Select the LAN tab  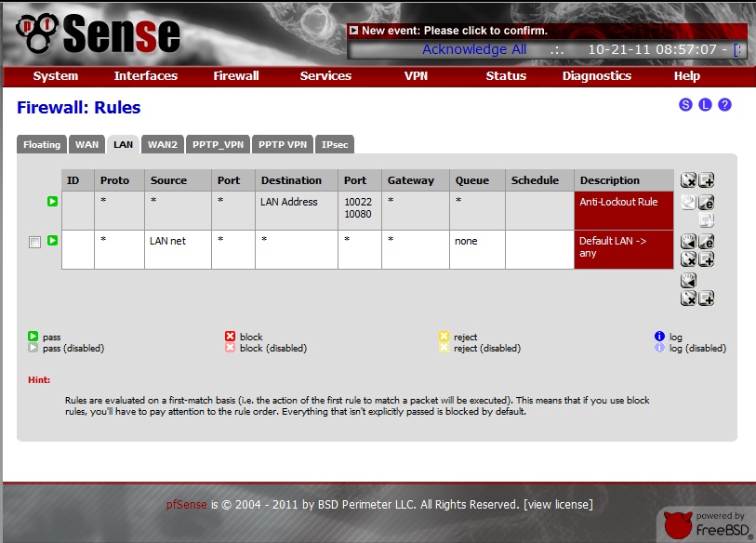[124, 144]
